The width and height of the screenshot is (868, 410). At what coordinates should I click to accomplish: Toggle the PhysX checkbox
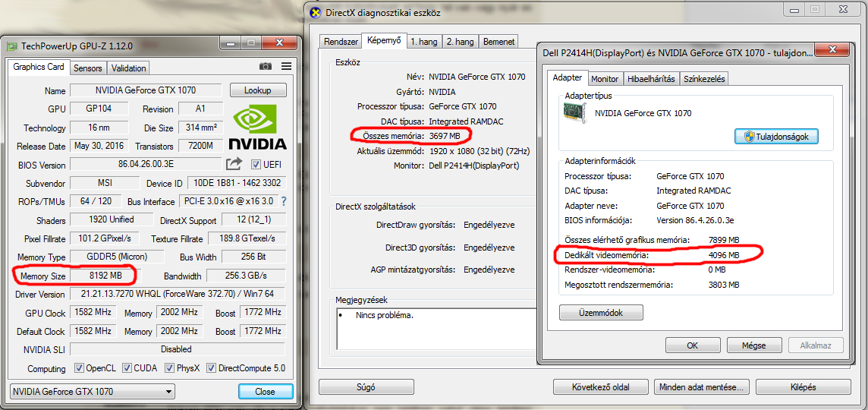coord(168,368)
